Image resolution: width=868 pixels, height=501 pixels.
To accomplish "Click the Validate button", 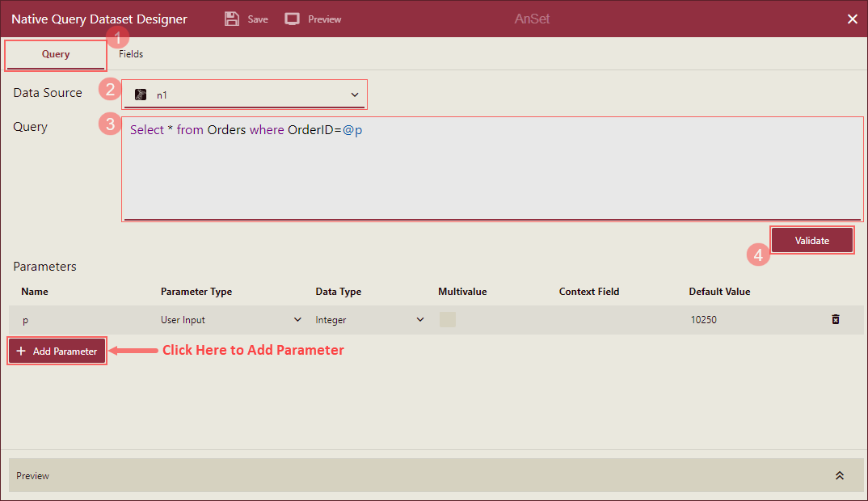I will [x=812, y=240].
